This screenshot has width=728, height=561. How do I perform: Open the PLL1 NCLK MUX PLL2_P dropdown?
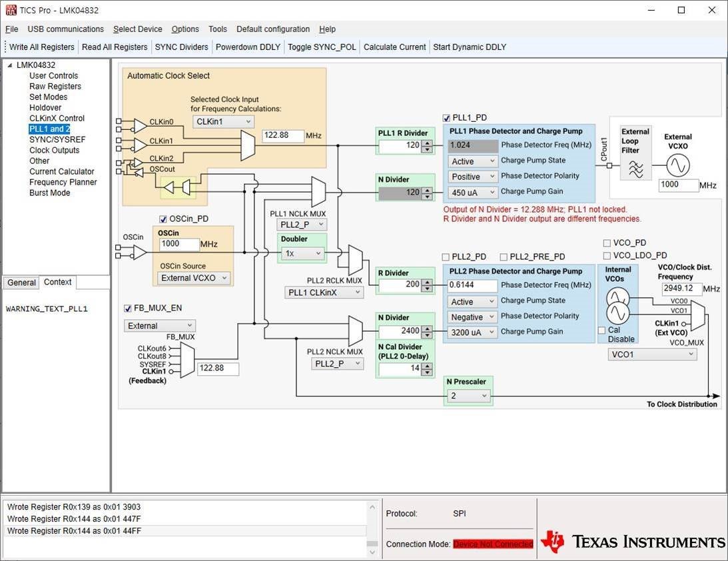coord(302,225)
